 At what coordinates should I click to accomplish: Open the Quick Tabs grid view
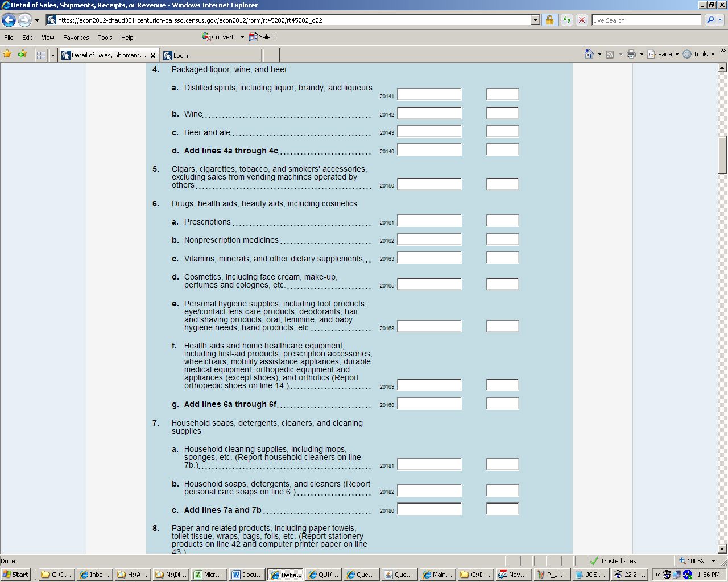[x=41, y=55]
